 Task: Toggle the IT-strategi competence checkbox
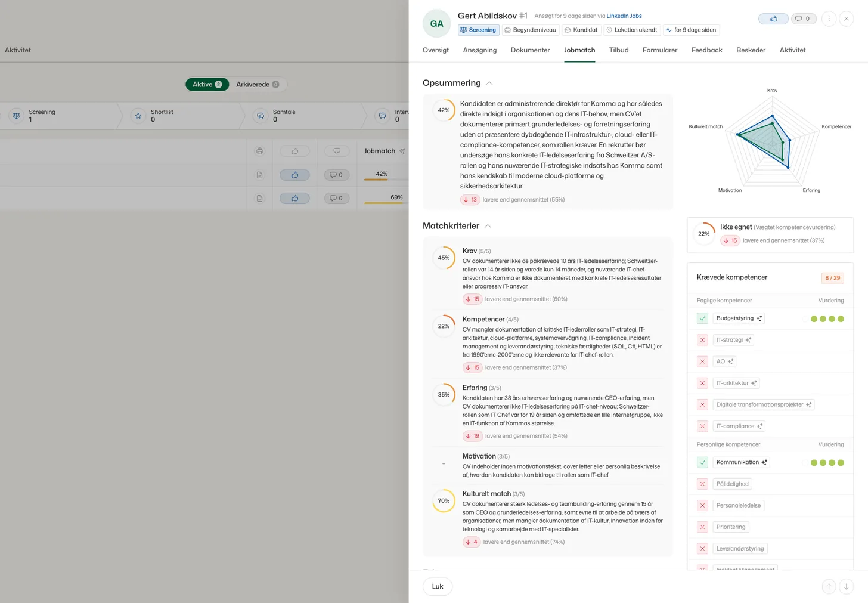tap(702, 340)
